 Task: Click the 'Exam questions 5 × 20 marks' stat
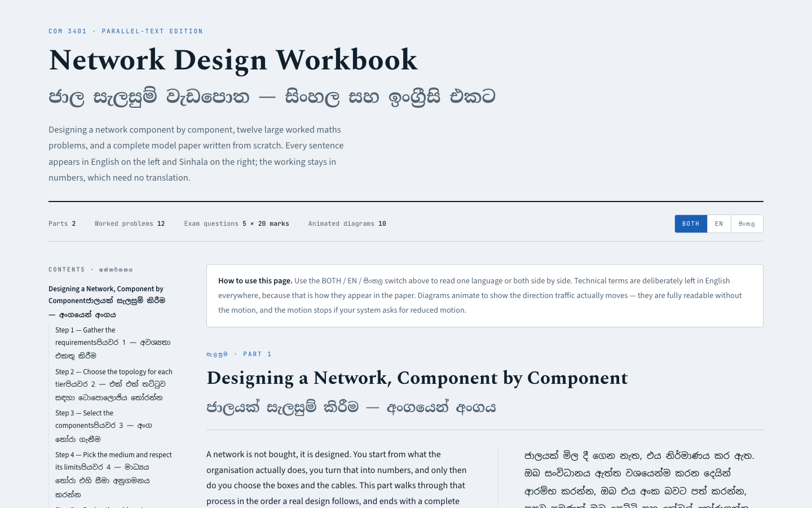coord(236,224)
